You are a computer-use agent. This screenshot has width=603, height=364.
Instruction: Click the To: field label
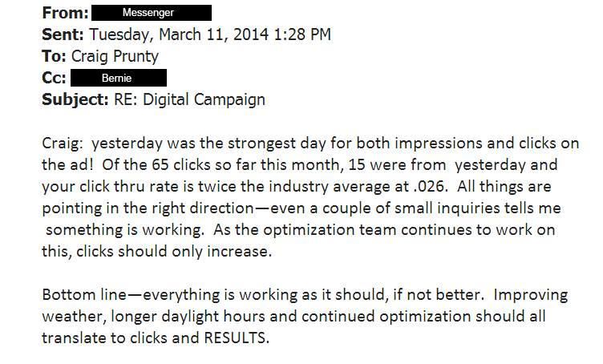(54, 56)
